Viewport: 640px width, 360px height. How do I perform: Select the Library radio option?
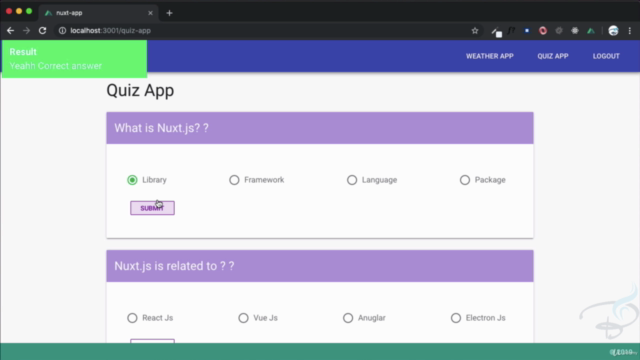[x=132, y=180]
